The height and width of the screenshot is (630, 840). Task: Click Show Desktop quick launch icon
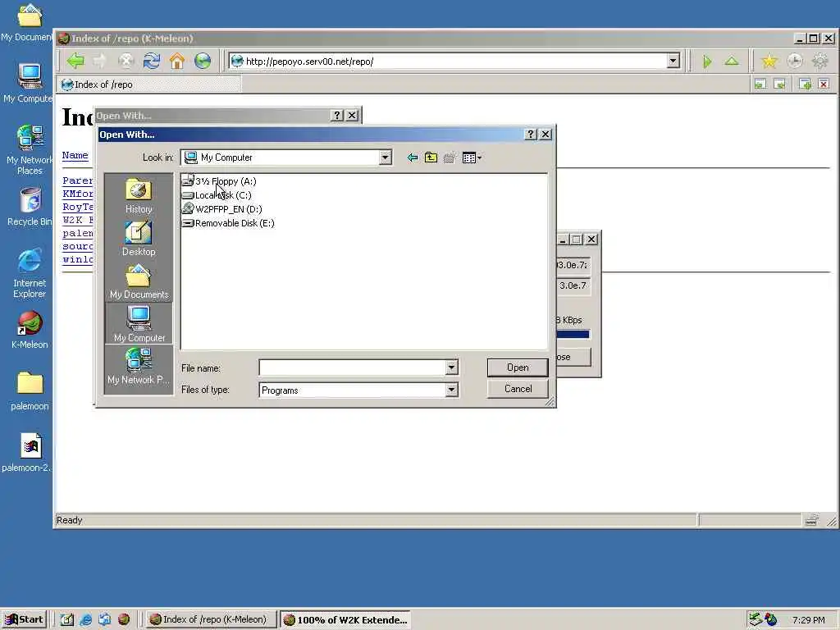67,620
